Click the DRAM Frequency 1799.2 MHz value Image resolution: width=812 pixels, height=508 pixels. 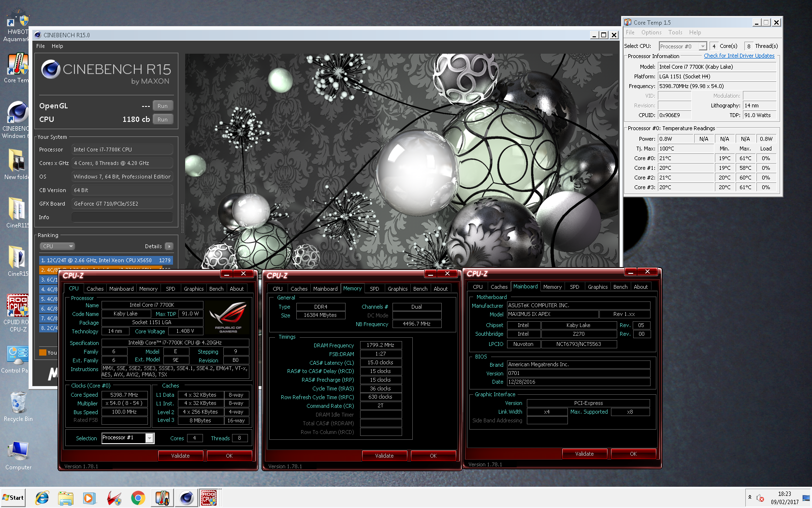click(380, 345)
